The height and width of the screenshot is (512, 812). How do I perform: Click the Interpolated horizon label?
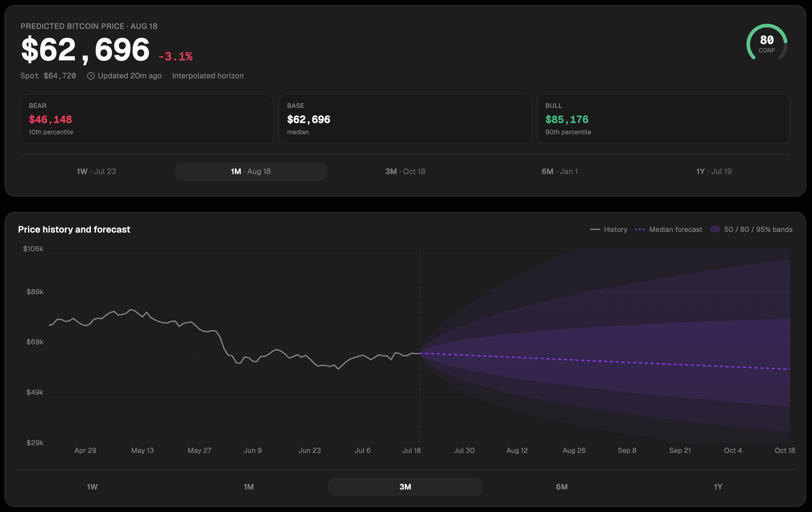[x=208, y=75]
